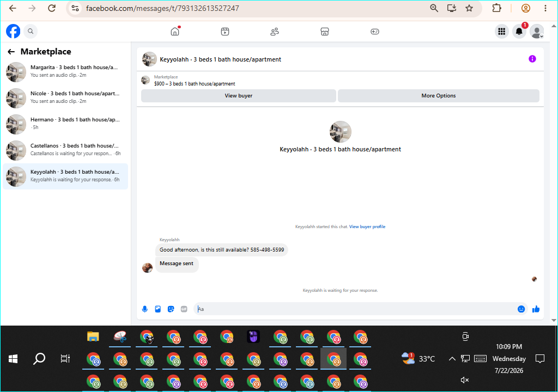The height and width of the screenshot is (392, 558).
Task: Go to the Home feed icon
Action: (x=175, y=31)
